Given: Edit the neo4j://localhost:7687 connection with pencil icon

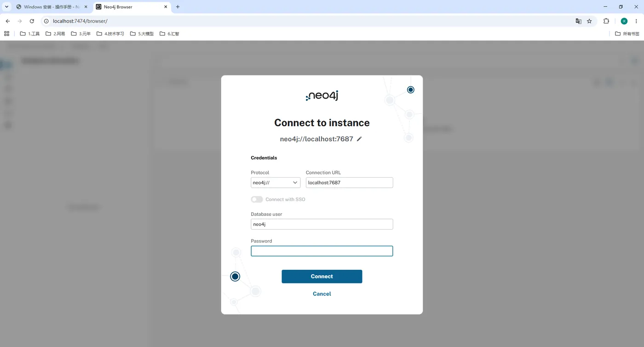Looking at the screenshot, I should point(359,139).
